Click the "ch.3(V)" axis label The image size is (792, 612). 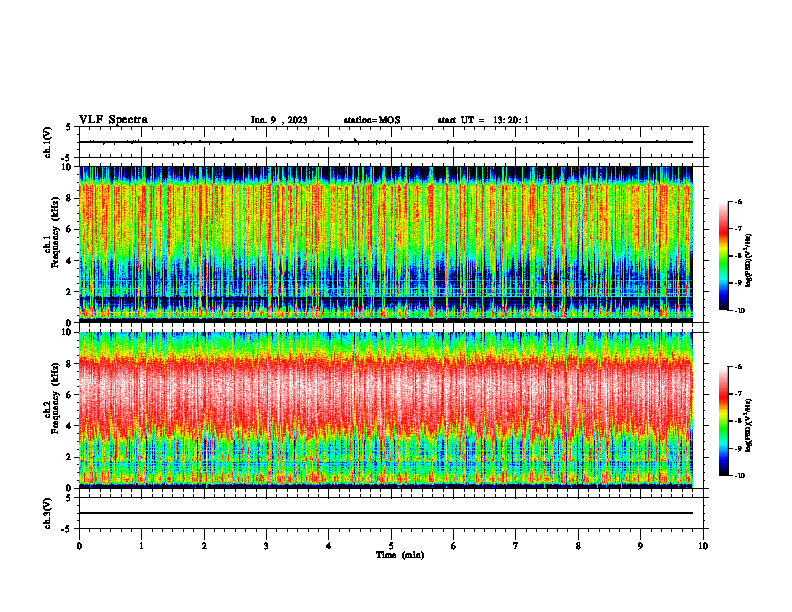48,513
